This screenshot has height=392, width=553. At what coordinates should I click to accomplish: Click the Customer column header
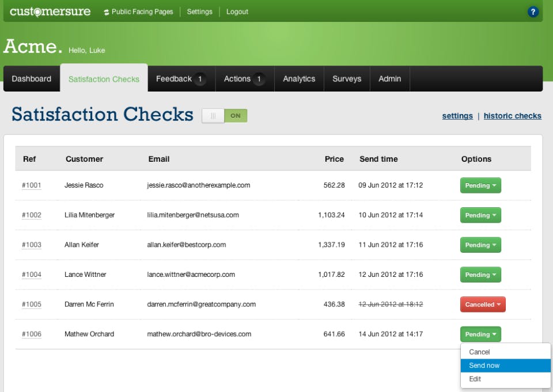[84, 159]
